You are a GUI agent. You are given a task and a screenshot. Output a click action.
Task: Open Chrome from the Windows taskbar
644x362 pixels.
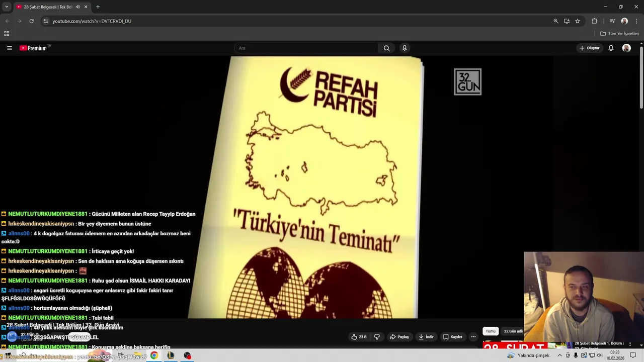(154, 355)
